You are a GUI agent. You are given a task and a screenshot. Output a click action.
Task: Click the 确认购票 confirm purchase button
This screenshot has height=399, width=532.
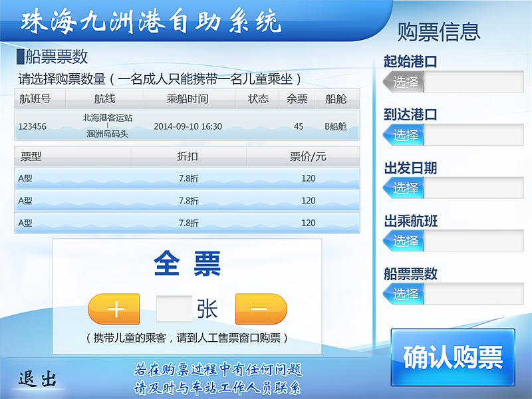click(453, 357)
